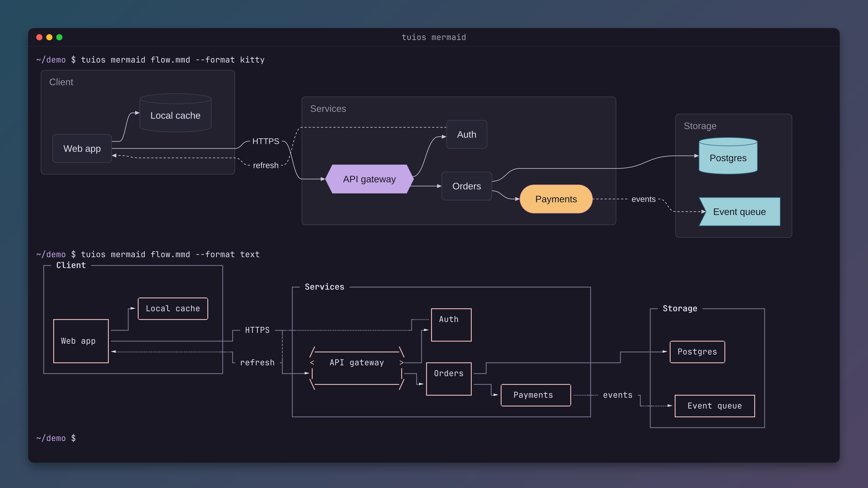Select the rounded 'Orders' node

click(467, 186)
